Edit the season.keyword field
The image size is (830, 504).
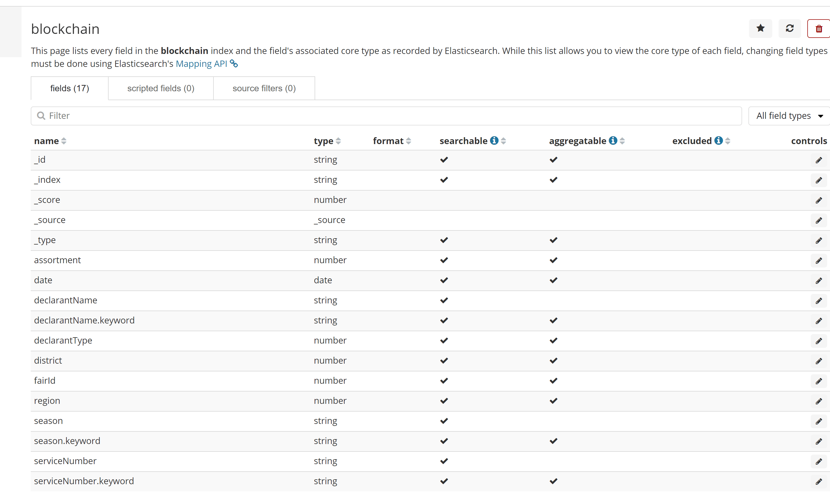tap(819, 441)
